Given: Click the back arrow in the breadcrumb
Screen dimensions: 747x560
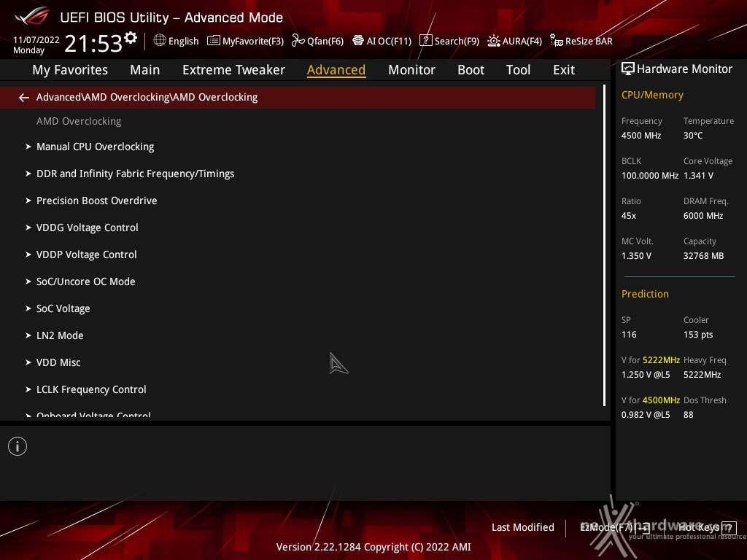Looking at the screenshot, I should 24,98.
